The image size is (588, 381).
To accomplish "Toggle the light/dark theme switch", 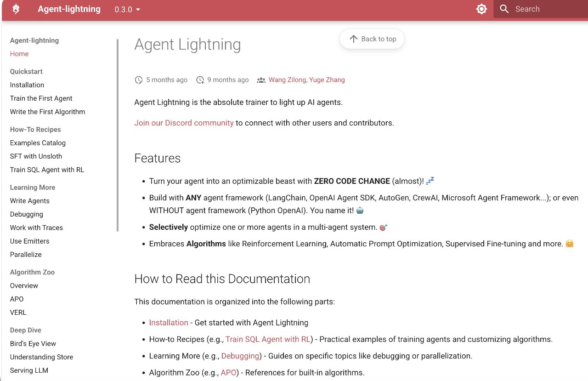I will [x=481, y=9].
